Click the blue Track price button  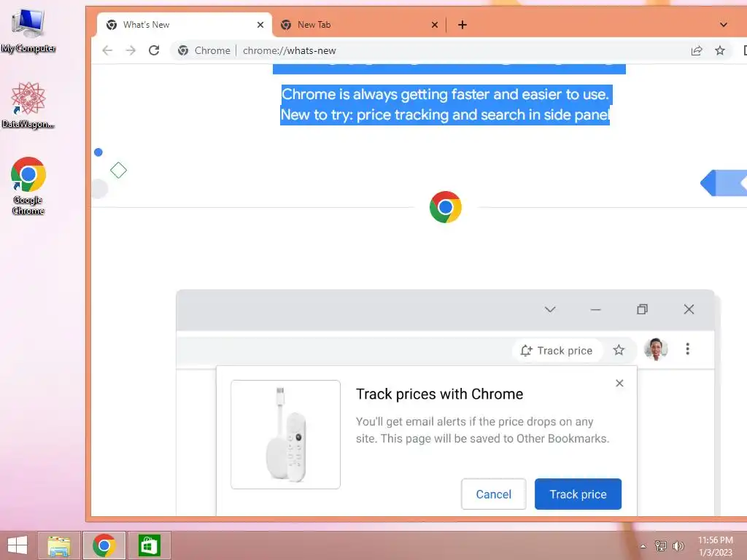point(578,494)
